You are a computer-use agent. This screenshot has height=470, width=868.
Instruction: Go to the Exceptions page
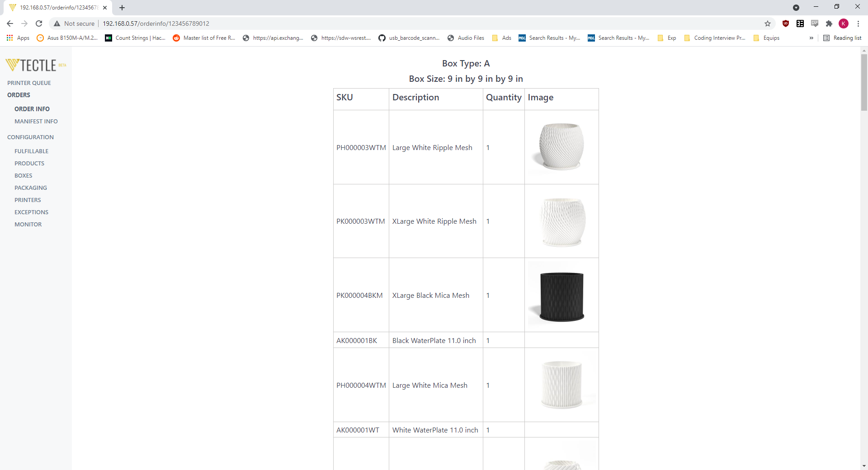(x=31, y=212)
